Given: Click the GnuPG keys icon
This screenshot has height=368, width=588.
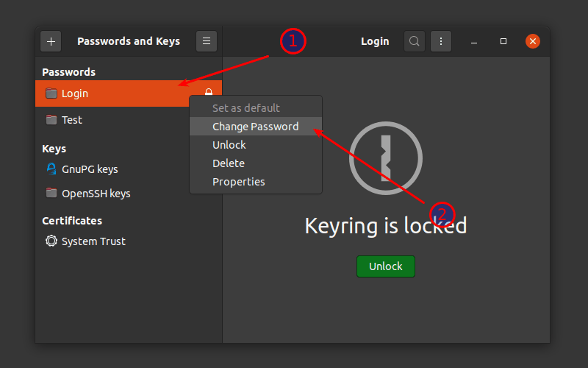Looking at the screenshot, I should (51, 169).
